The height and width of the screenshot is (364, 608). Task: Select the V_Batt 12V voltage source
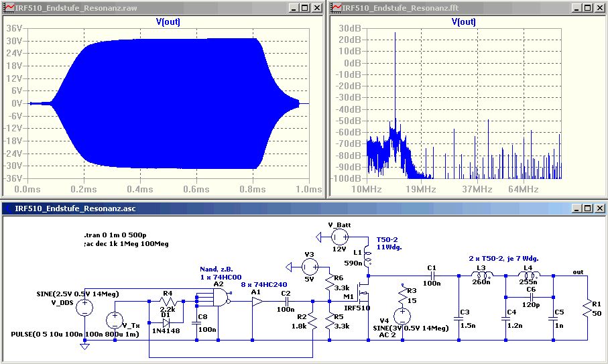(x=340, y=237)
